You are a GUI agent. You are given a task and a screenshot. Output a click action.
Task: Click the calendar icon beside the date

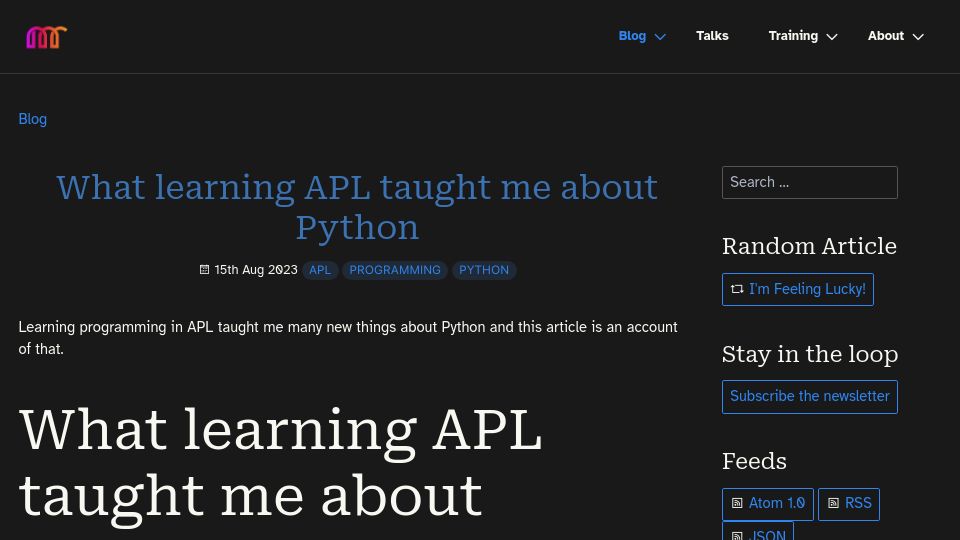pos(204,269)
